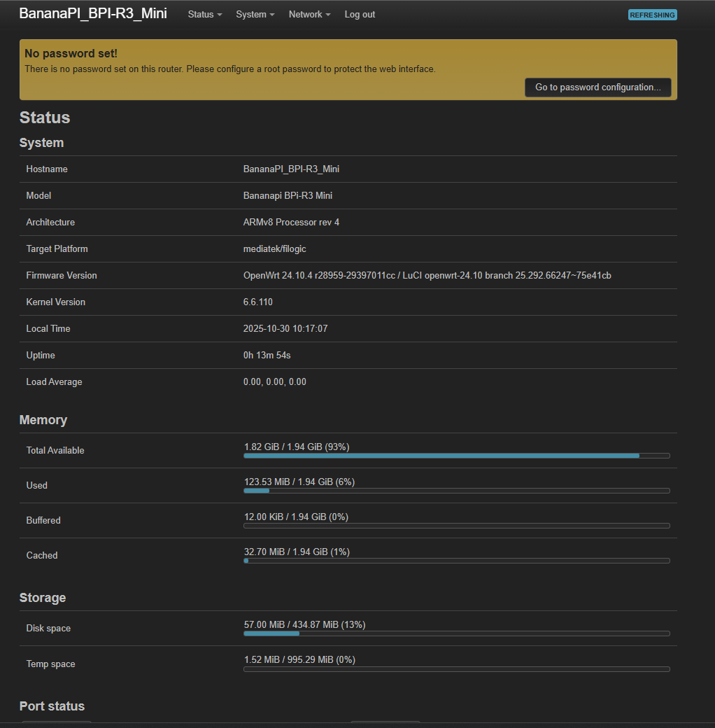This screenshot has height=728, width=715.
Task: Open the Status dropdown menu
Action: (204, 15)
